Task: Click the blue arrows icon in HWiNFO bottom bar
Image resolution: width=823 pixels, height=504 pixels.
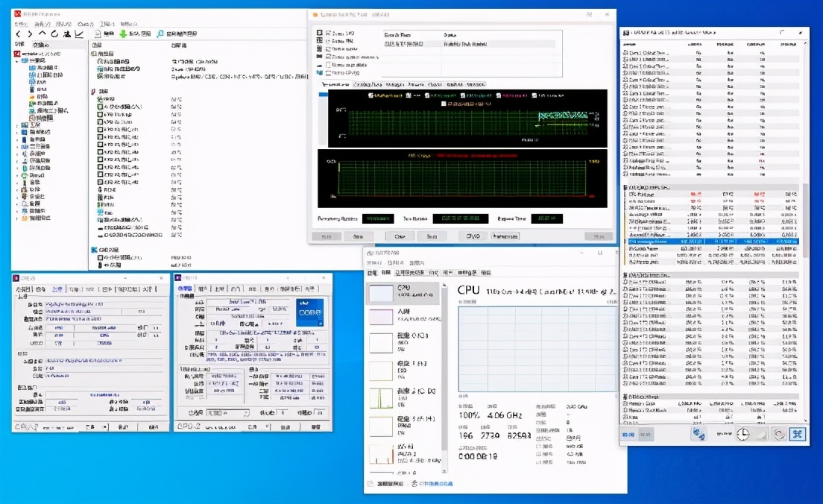Action: [699, 435]
